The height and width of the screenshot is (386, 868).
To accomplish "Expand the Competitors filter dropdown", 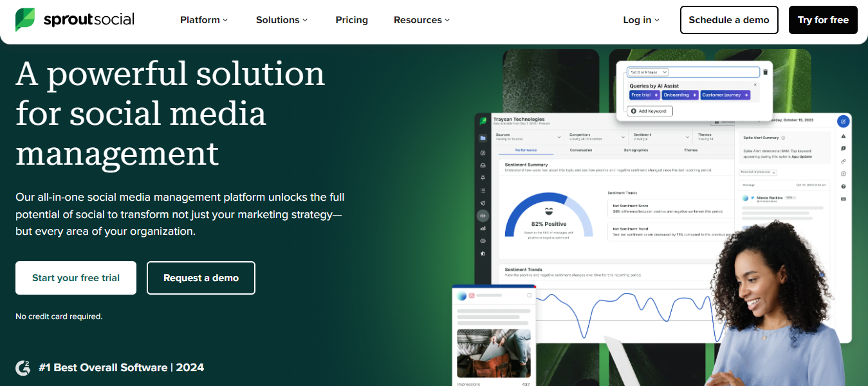I will tap(596, 137).
